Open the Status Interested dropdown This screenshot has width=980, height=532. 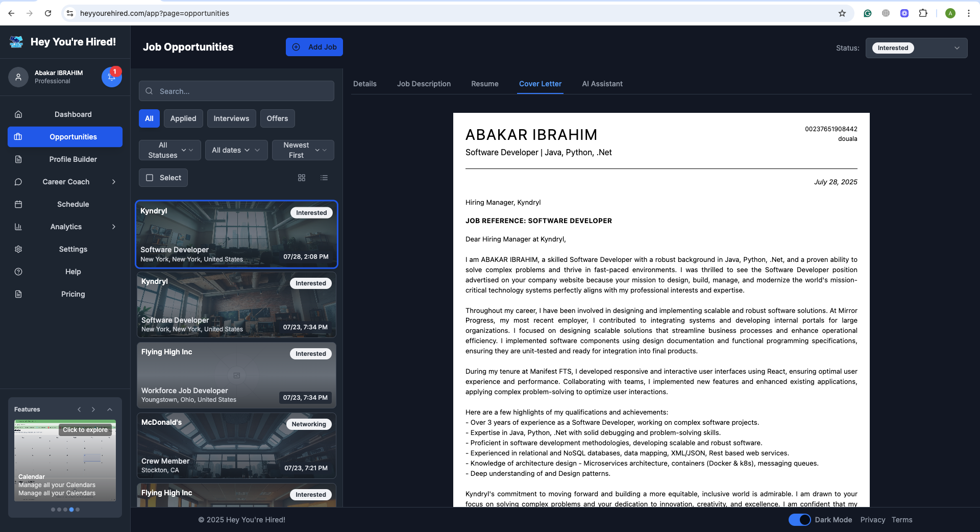click(916, 48)
